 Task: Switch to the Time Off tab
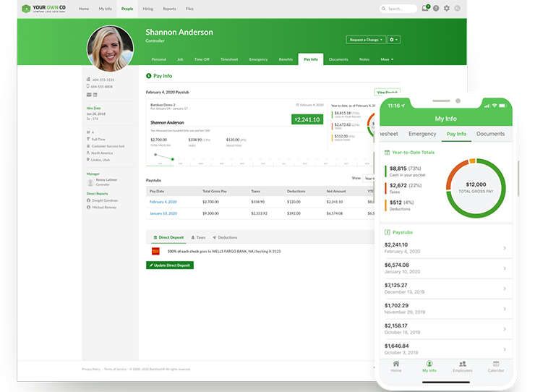(x=202, y=59)
